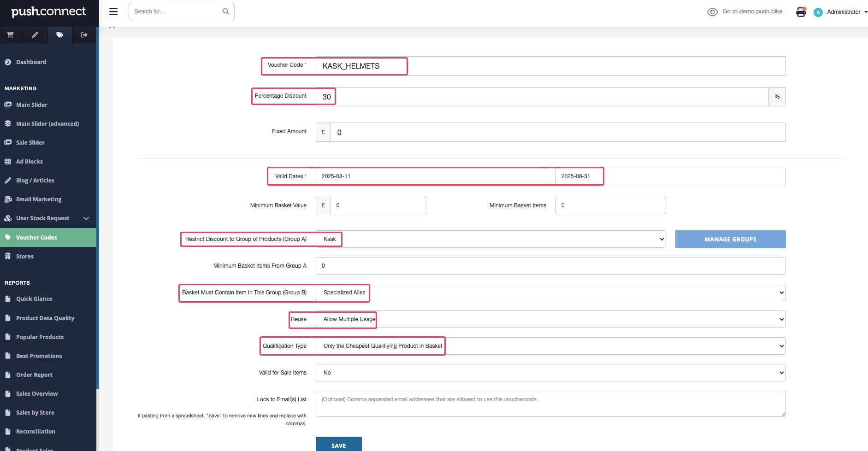Click the search magnifier icon

[226, 12]
